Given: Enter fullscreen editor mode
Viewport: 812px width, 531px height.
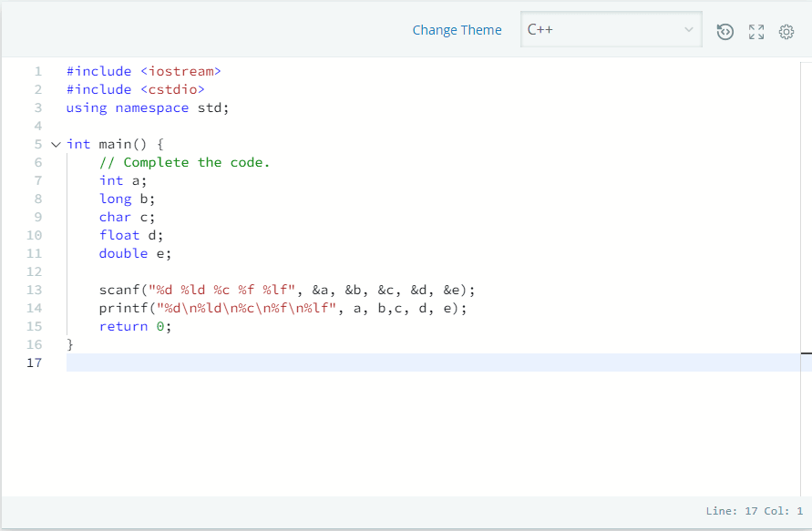Looking at the screenshot, I should pos(755,31).
